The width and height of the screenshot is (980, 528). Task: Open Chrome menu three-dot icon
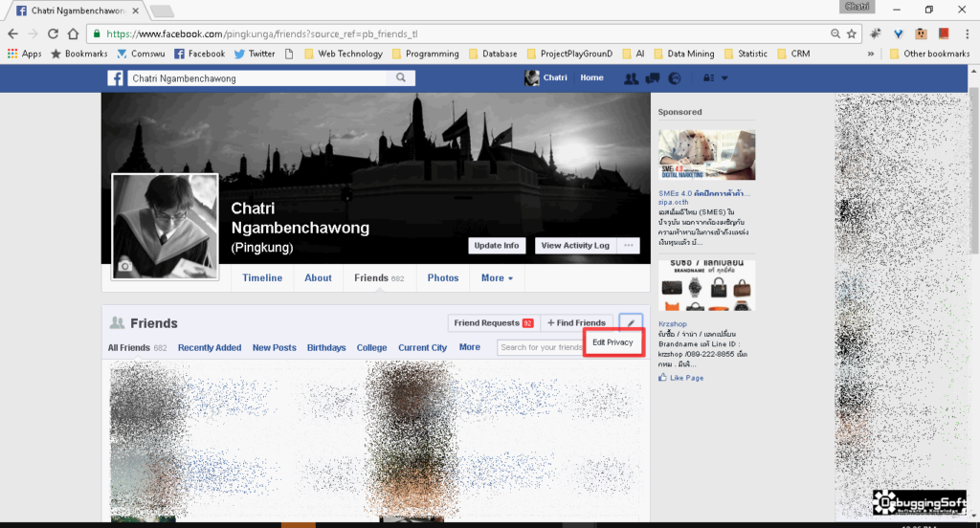point(967,33)
